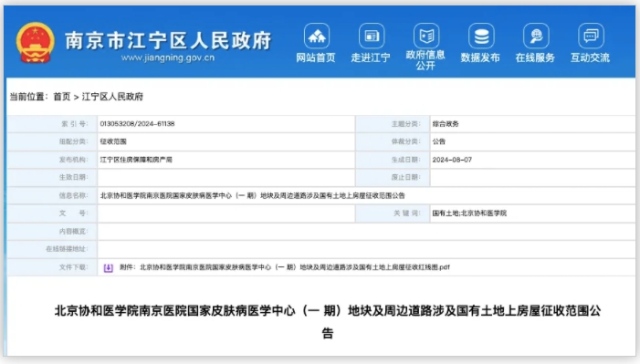Click the 政府信息公开 book icon
The height and width of the screenshot is (364, 640).
426,36
